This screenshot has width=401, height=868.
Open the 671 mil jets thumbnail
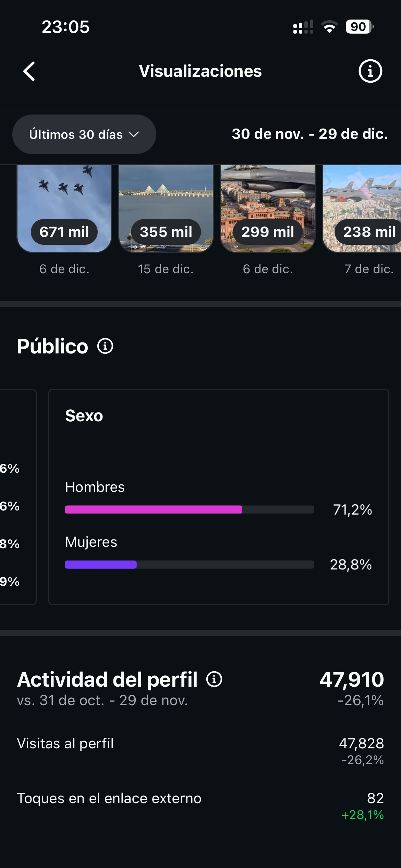click(64, 208)
